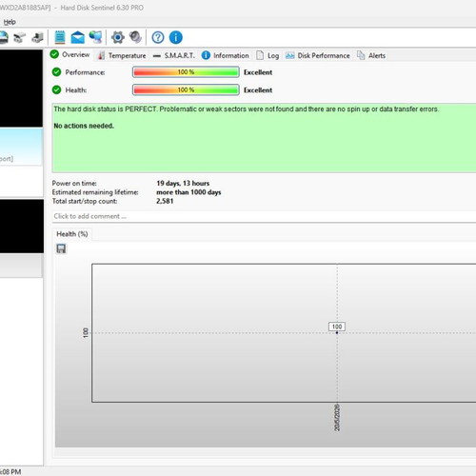476x476 pixels.
Task: Open the Alerts tab
Action: point(371,55)
